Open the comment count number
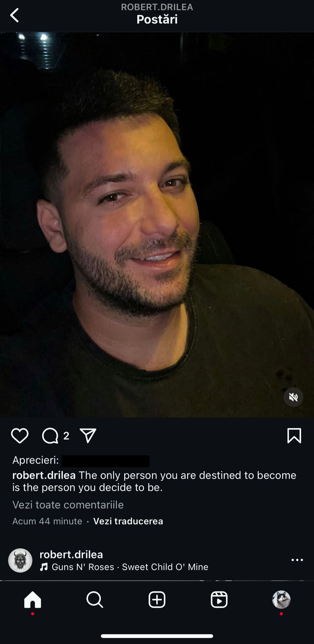This screenshot has width=314, height=644. coord(66,436)
